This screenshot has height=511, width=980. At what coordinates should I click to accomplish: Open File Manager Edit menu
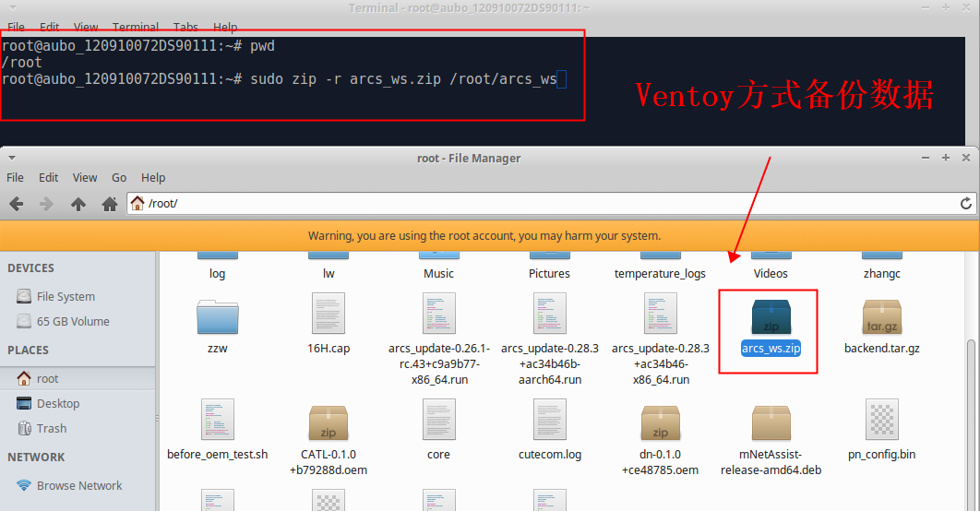(48, 177)
